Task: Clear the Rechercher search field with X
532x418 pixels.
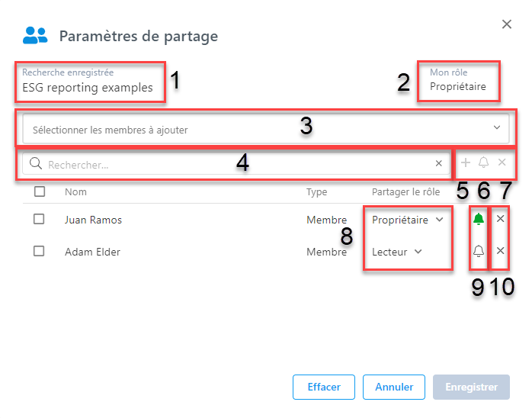Action: pos(439,163)
